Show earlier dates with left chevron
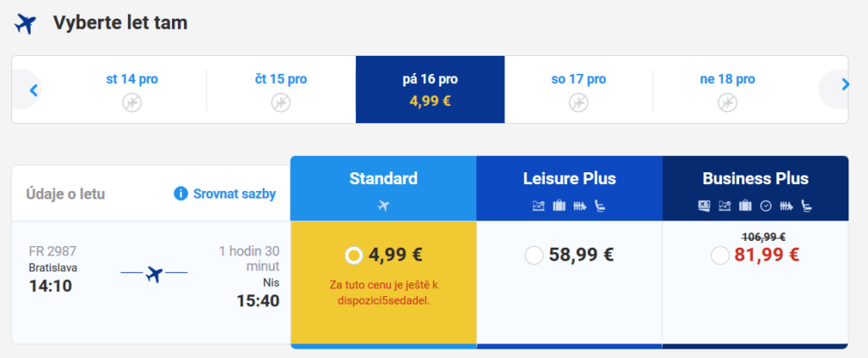The image size is (868, 358). (x=33, y=89)
